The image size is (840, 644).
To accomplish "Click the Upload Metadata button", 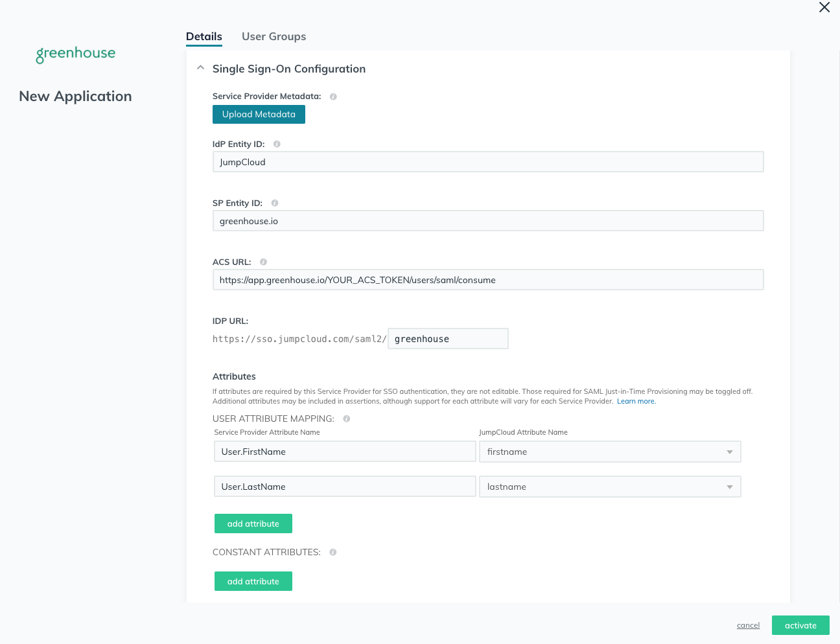I will coord(259,115).
